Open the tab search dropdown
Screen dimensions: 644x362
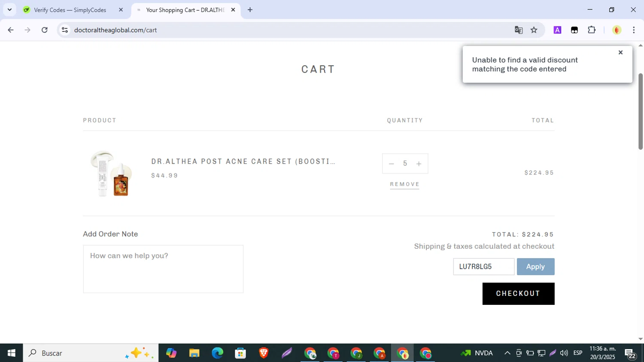tap(9, 10)
